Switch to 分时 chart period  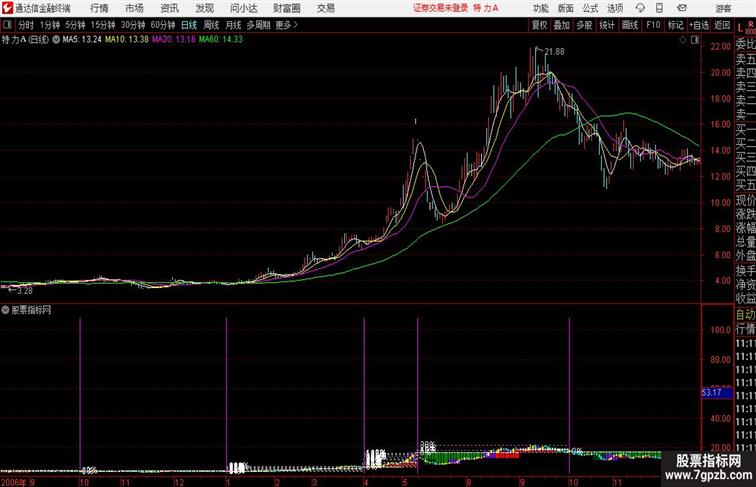(x=26, y=25)
